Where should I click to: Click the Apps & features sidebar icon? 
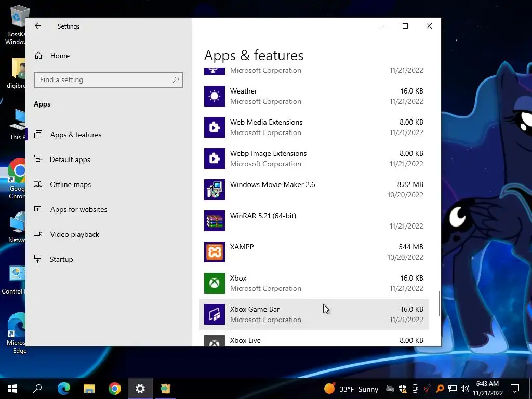(37, 134)
